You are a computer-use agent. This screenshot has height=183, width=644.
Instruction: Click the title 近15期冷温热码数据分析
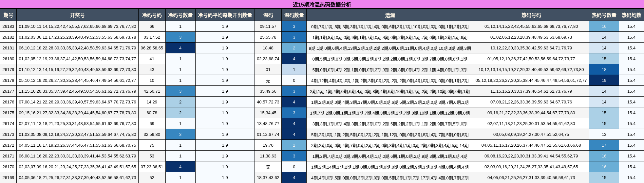click(x=322, y=4)
